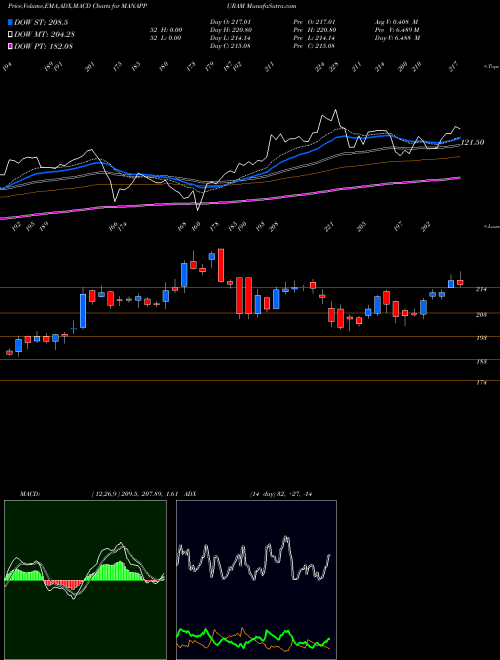This screenshot has height=660, width=500.
Task: Select the 'Day O: 217.01' value
Action: tap(230, 22)
